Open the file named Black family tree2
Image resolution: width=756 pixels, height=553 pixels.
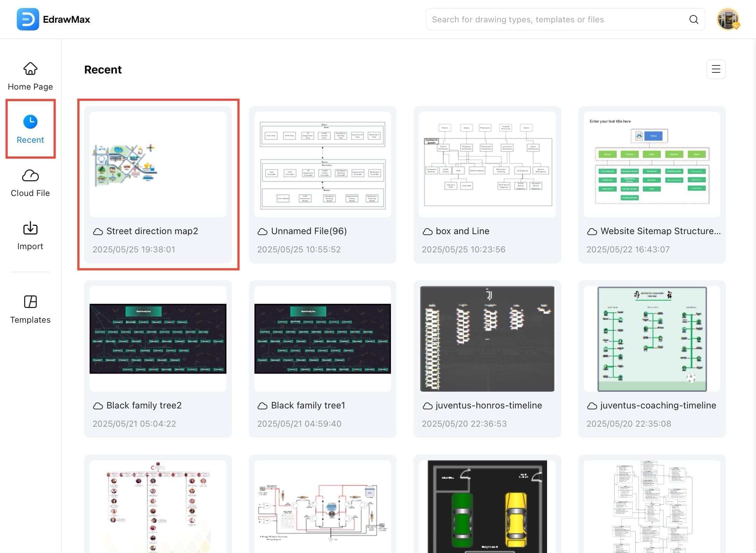pyautogui.click(x=158, y=338)
